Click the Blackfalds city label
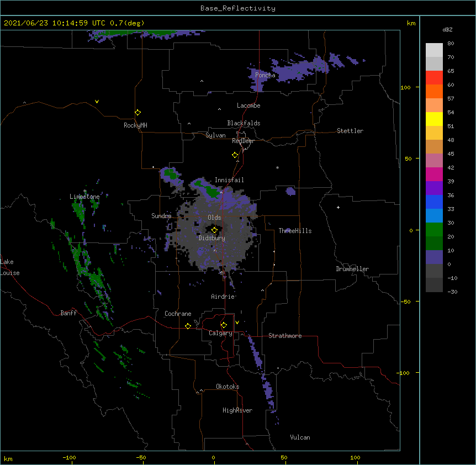Viewport: 476px width, 465px height. [244, 123]
